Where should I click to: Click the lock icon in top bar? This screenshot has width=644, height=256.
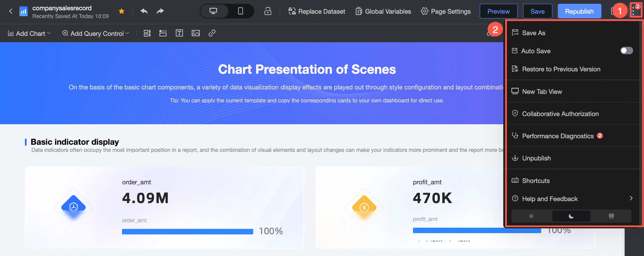click(268, 11)
